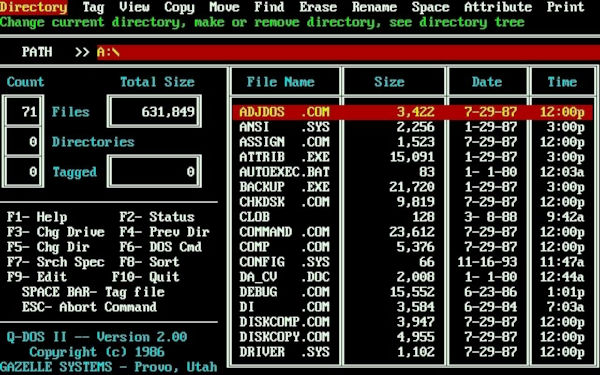Image resolution: width=600 pixels, height=375 pixels.
Task: Select the ADJDOS .COM file row
Action: [x=412, y=112]
